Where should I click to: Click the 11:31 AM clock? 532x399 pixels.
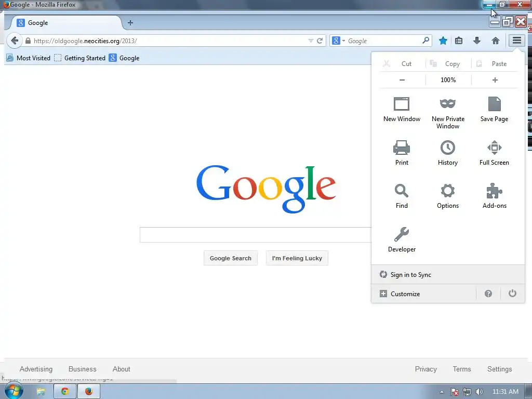click(x=505, y=392)
